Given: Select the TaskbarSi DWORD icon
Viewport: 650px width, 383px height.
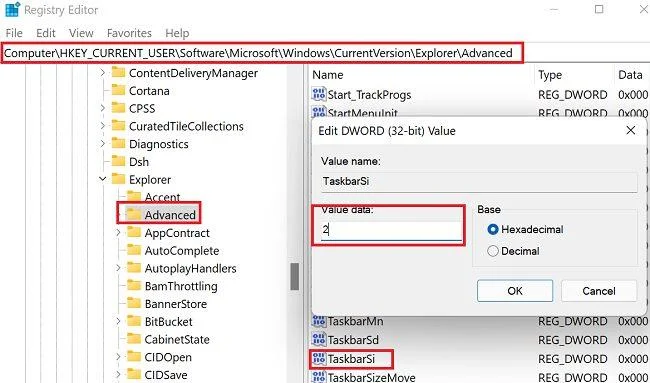Looking at the screenshot, I should [319, 359].
